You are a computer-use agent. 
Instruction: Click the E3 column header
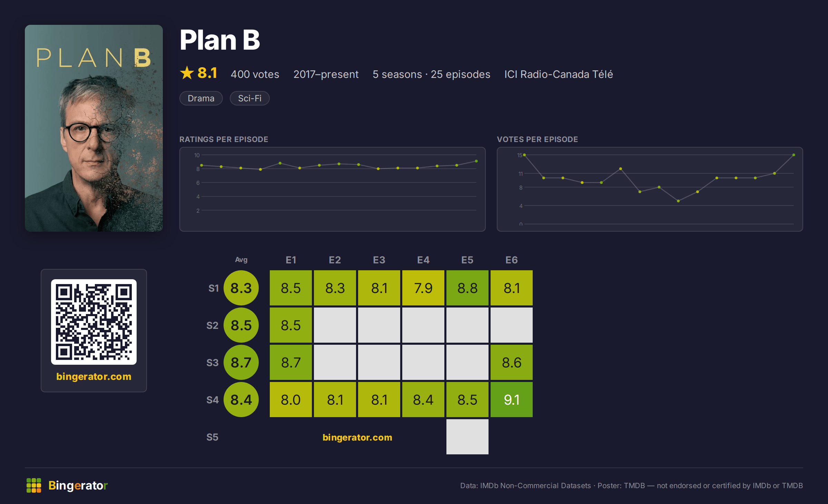379,260
